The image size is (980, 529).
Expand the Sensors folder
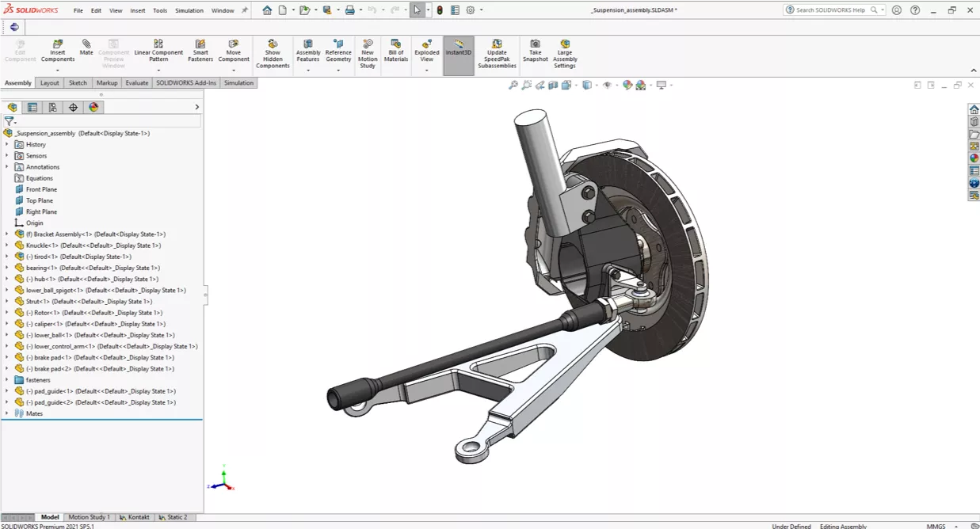6,155
